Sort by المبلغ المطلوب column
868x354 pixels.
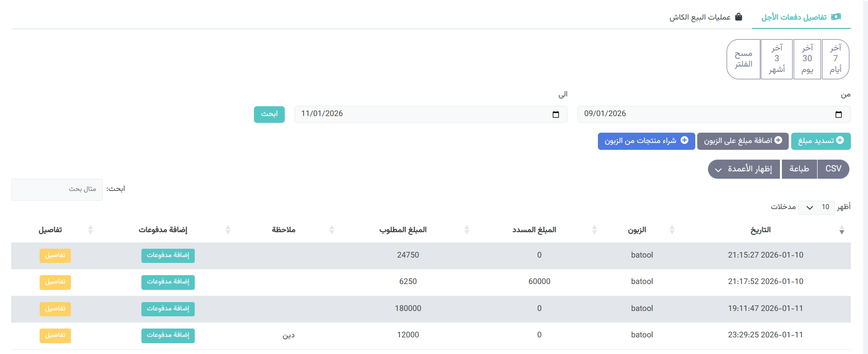click(x=403, y=230)
